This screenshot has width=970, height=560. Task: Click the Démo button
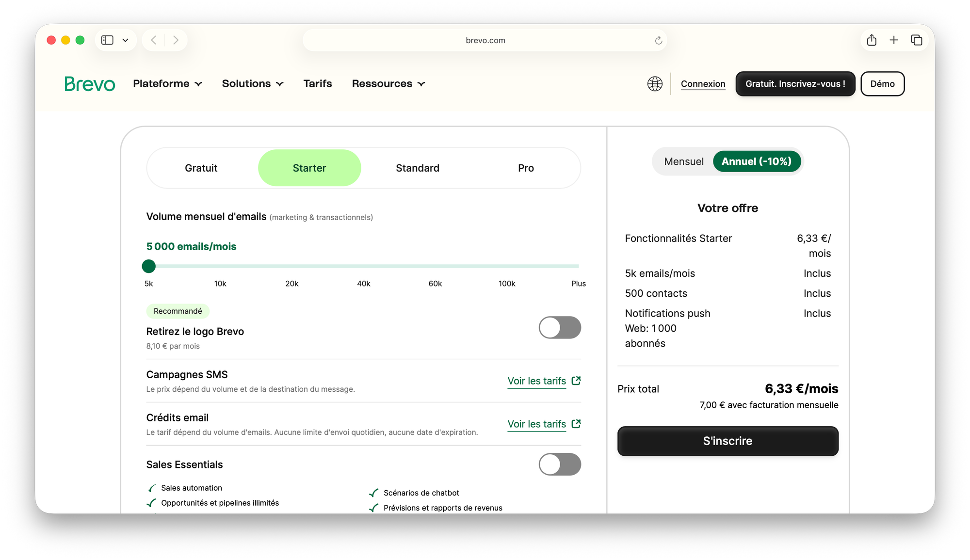click(x=882, y=84)
